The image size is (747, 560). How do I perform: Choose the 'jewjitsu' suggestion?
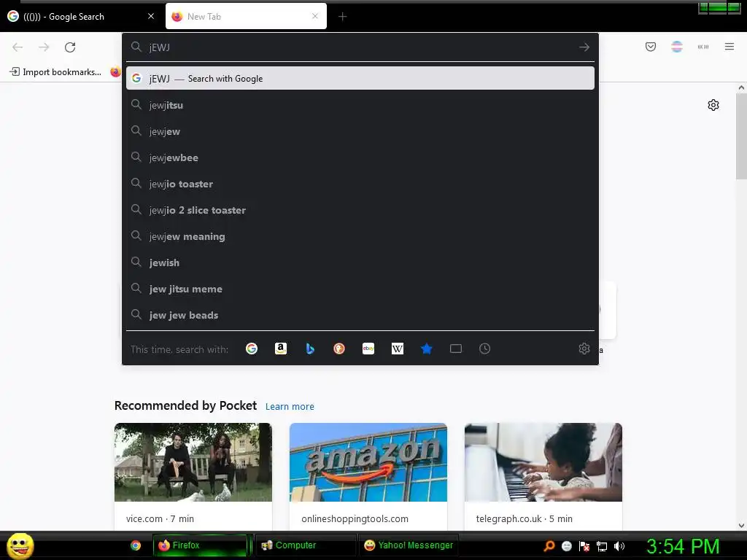coord(360,105)
